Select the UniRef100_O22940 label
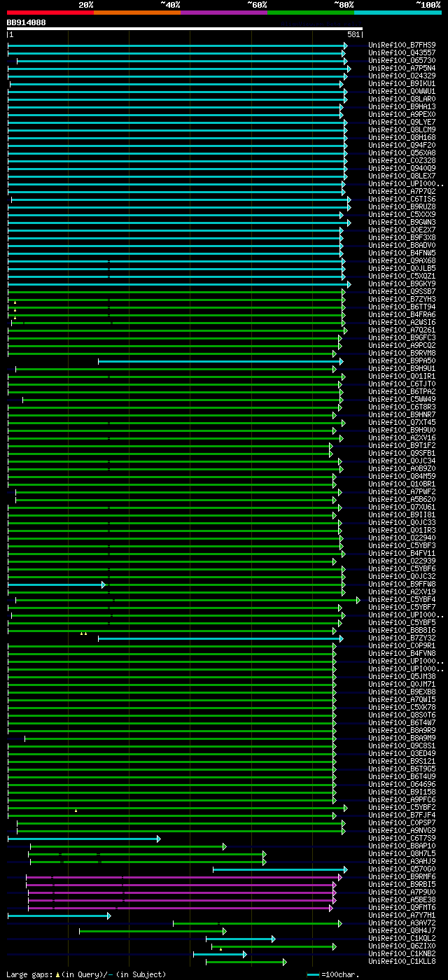448x980 pixels. [x=402, y=538]
